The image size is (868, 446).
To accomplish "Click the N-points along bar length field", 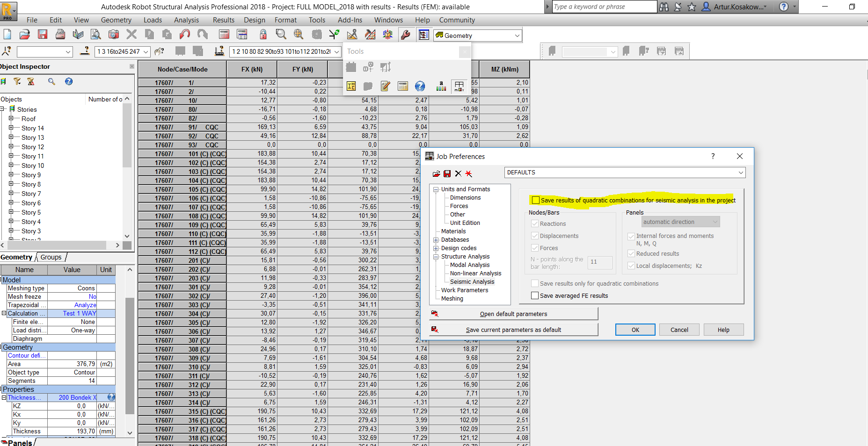I will pos(599,262).
